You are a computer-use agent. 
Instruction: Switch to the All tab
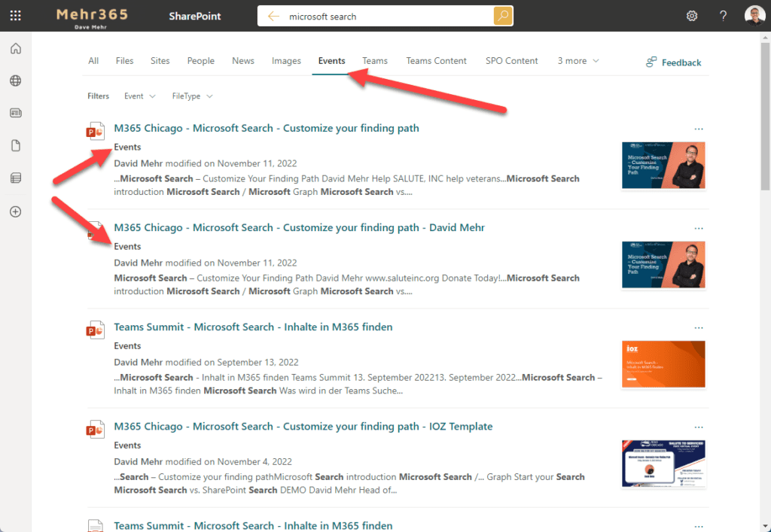coord(93,61)
